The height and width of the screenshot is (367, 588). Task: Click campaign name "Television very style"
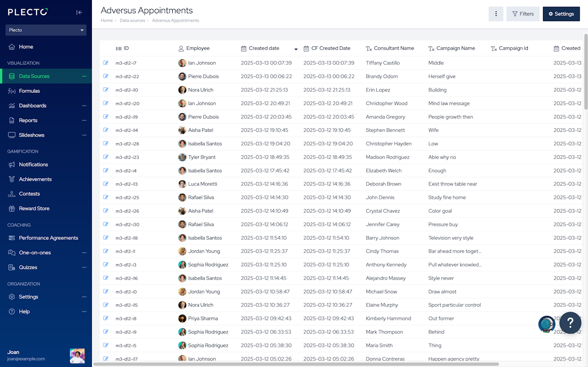[x=451, y=238]
